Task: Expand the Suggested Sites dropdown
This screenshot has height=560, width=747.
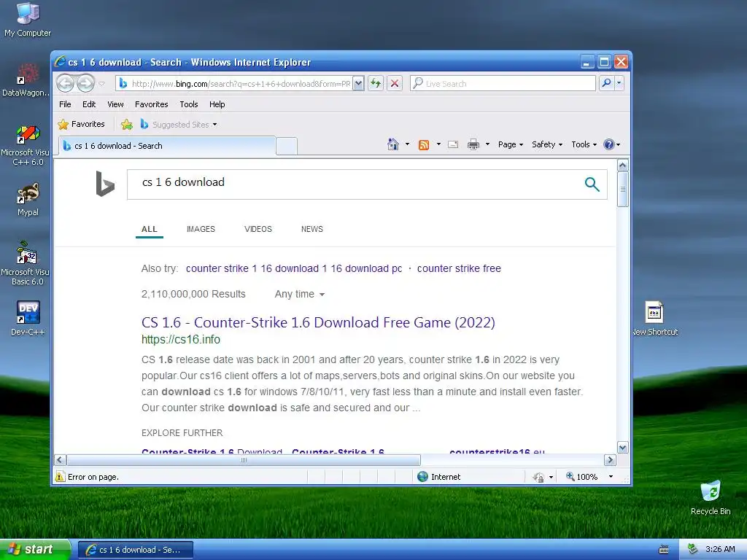Action: pos(215,125)
